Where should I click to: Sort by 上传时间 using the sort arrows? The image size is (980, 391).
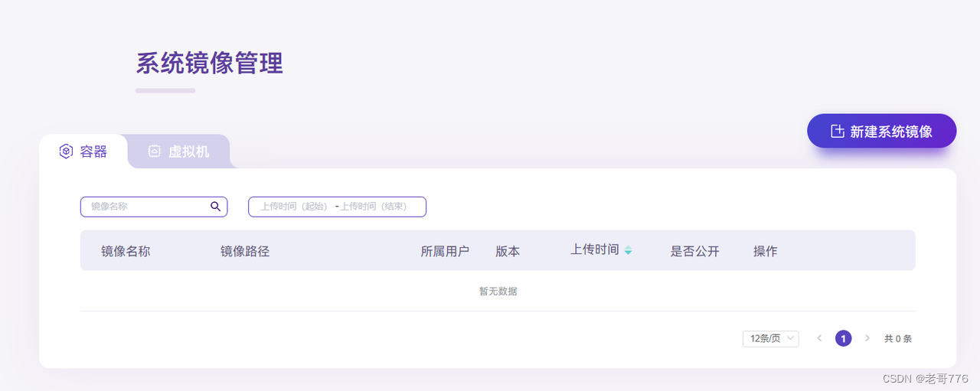(628, 250)
